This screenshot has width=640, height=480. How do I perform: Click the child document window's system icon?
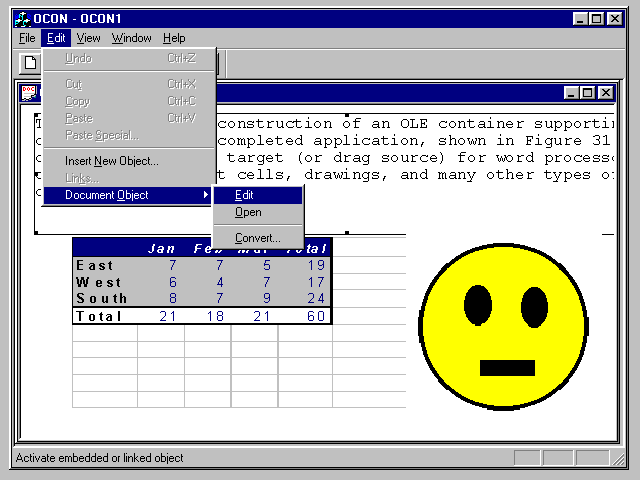click(29, 93)
